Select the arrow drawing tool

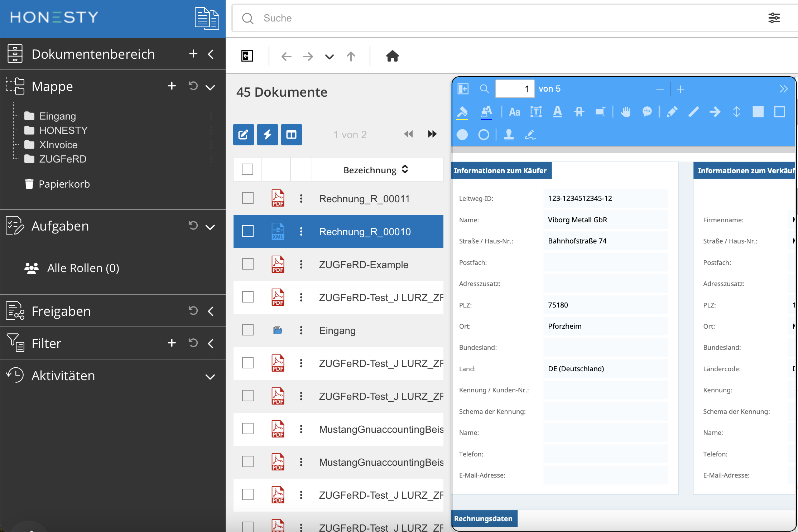pos(715,112)
